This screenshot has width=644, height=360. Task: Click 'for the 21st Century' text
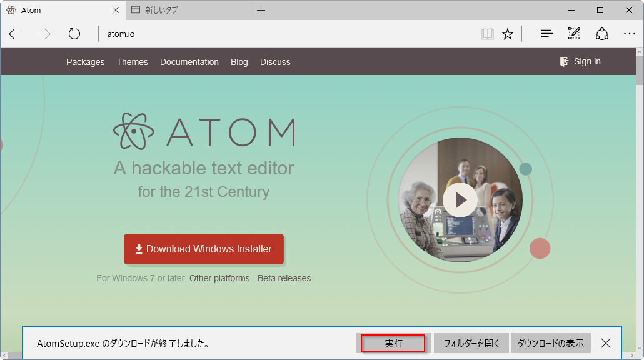tap(203, 192)
